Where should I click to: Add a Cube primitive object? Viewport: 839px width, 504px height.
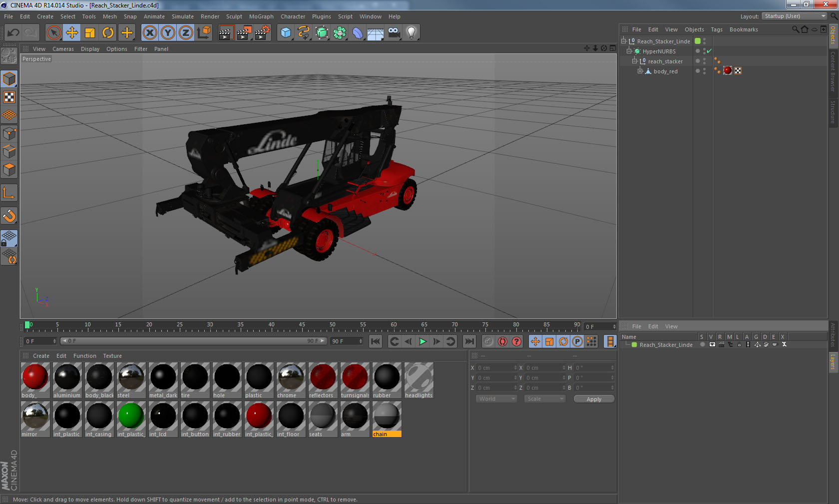click(286, 33)
